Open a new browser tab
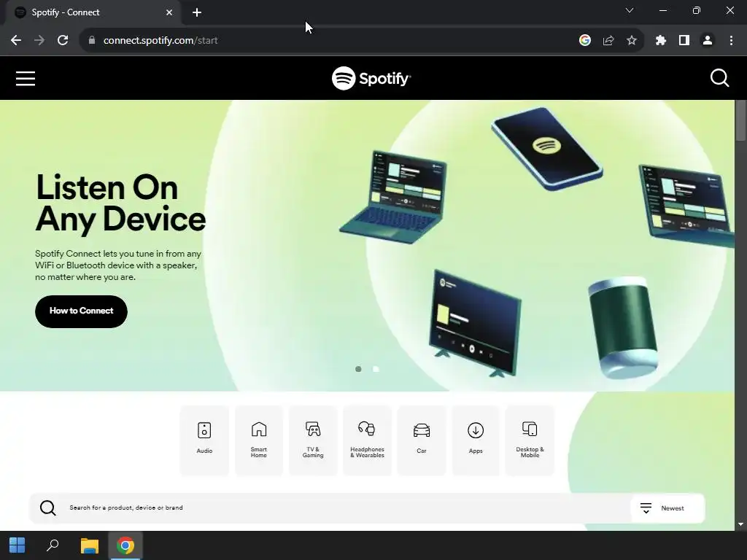Screen dimensions: 747x560 [197, 12]
